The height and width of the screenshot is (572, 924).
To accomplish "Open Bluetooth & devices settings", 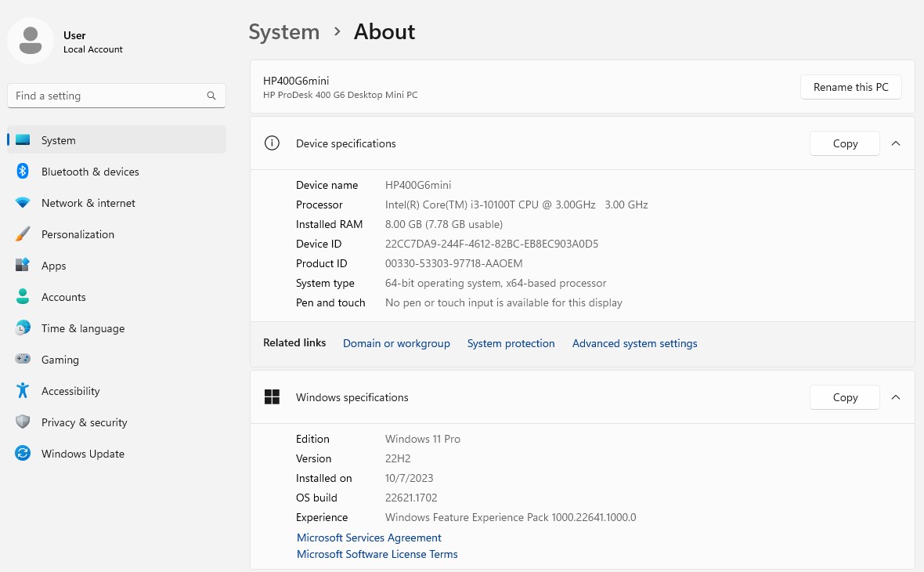I will point(117,172).
